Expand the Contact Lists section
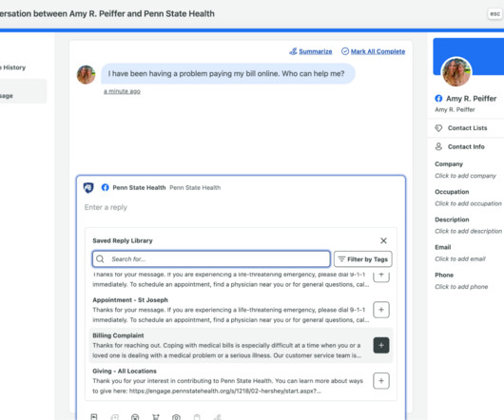504x420 pixels. [x=466, y=128]
